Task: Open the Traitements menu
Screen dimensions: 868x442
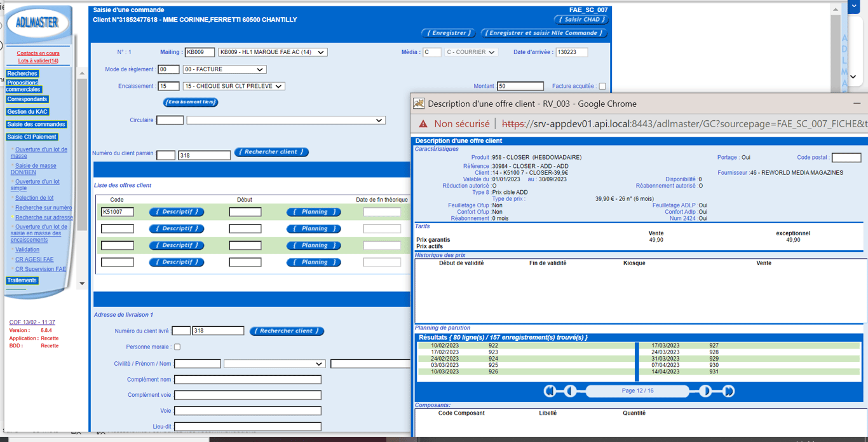Action: pyautogui.click(x=22, y=280)
